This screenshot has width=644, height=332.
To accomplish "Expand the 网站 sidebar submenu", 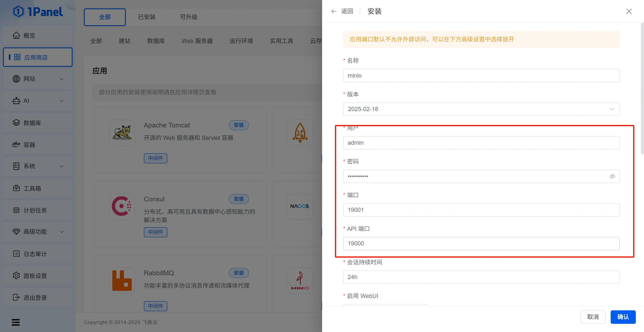I will [61, 79].
